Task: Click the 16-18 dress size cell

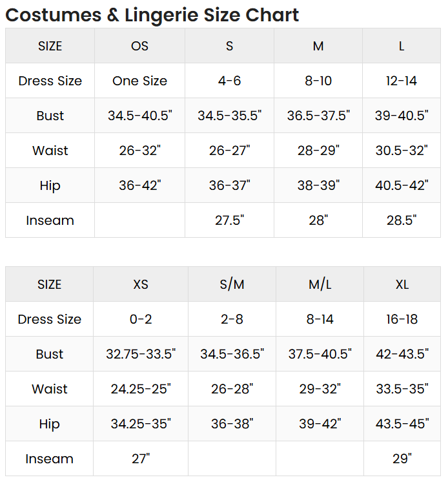Action: (402, 319)
